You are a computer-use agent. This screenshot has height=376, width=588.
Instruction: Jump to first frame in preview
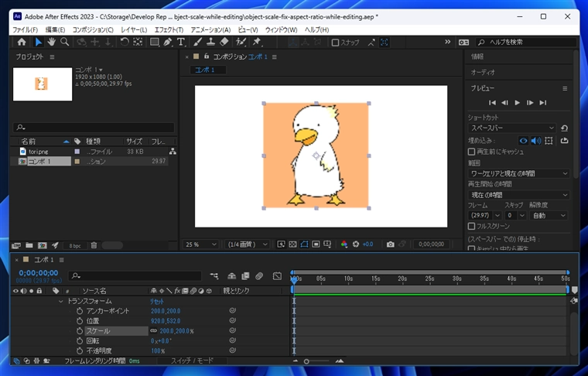(492, 103)
